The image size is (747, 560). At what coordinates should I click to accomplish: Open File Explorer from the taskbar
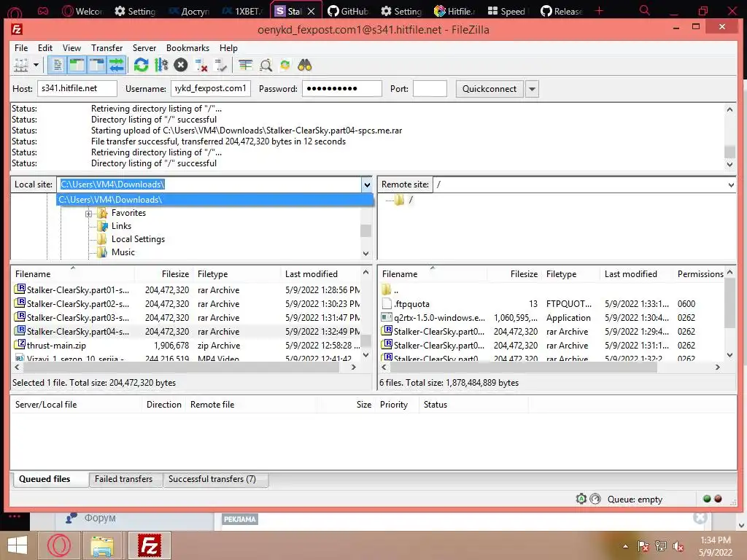point(102,545)
